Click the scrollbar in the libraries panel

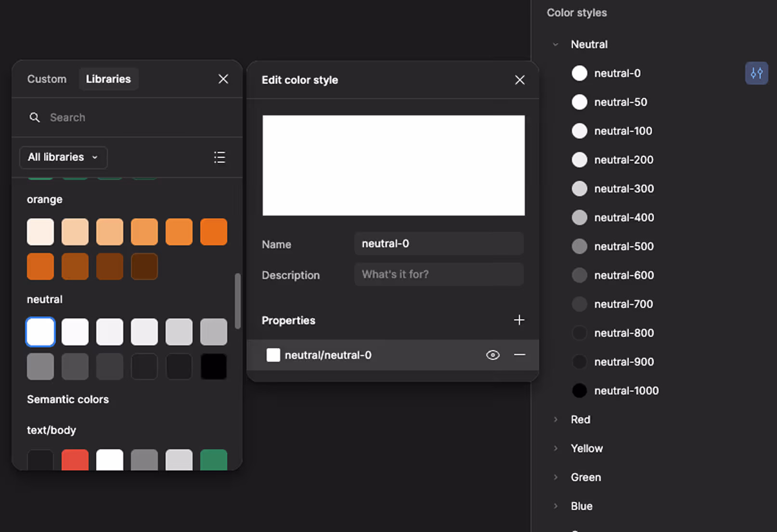pyautogui.click(x=237, y=301)
